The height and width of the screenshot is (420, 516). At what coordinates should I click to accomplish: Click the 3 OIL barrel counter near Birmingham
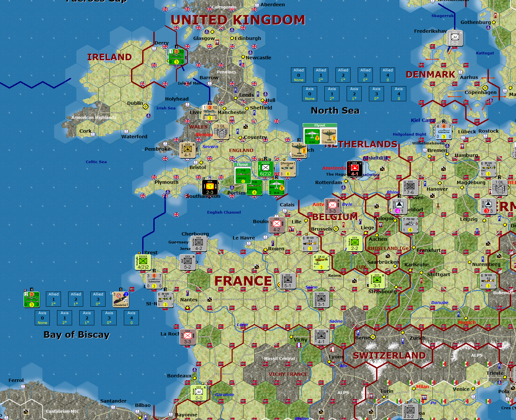click(x=221, y=131)
